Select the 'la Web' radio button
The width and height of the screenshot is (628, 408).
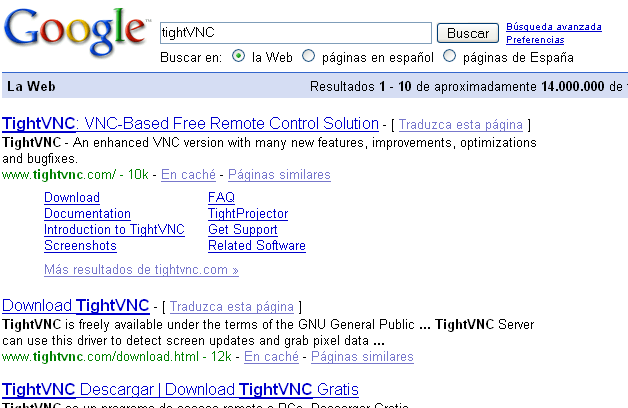[238, 56]
